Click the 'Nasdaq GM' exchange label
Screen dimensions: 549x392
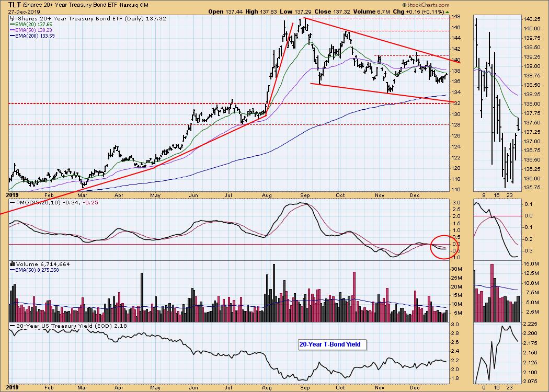[x=134, y=5]
